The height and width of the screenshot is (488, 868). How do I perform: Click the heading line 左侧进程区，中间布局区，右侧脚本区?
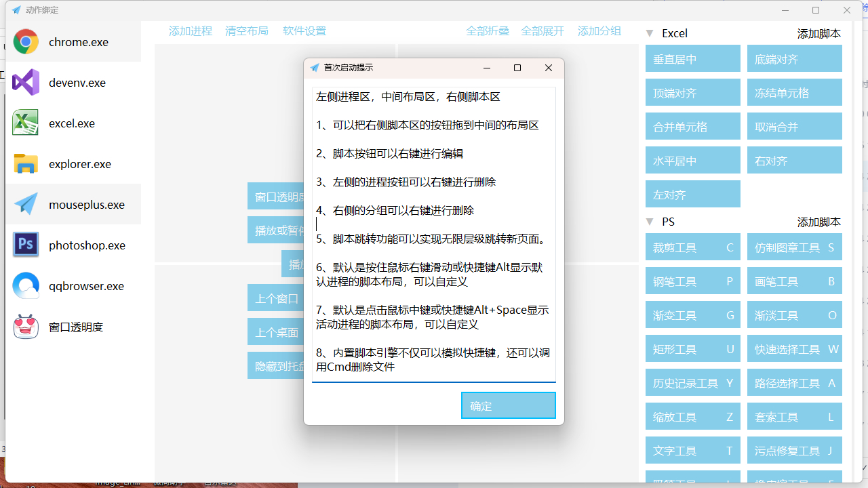pyautogui.click(x=408, y=97)
